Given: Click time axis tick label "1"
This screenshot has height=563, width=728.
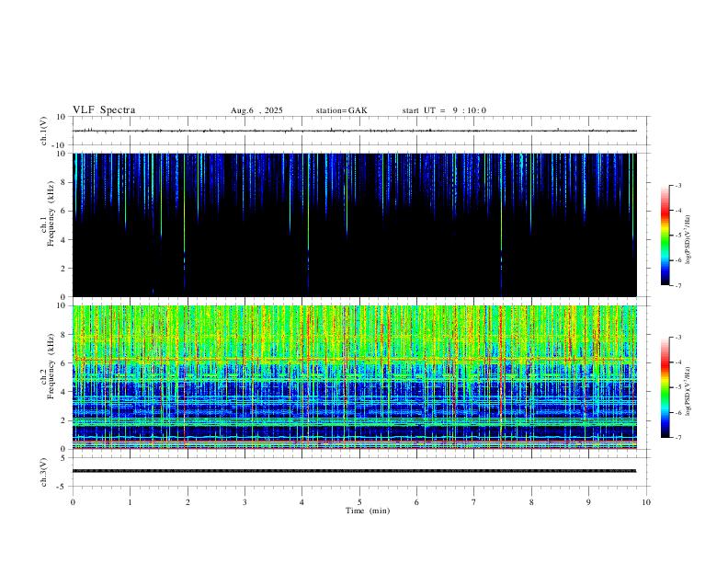Looking at the screenshot, I should click(x=130, y=502).
